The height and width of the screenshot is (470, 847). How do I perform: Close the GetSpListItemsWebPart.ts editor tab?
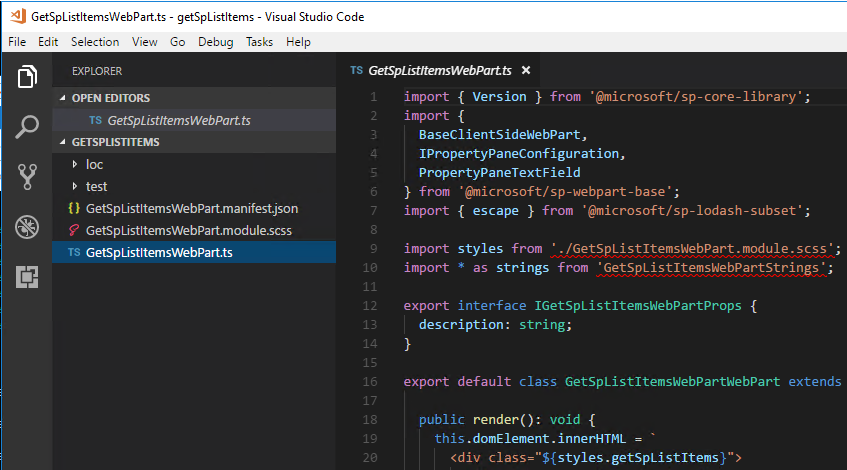pos(526,70)
